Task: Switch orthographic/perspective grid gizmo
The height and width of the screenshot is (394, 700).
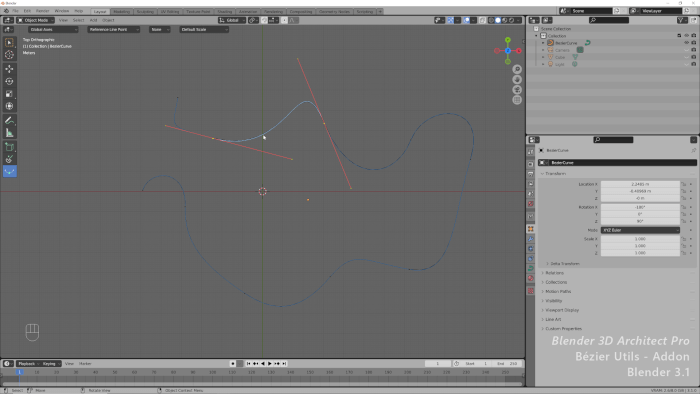Action: (517, 100)
